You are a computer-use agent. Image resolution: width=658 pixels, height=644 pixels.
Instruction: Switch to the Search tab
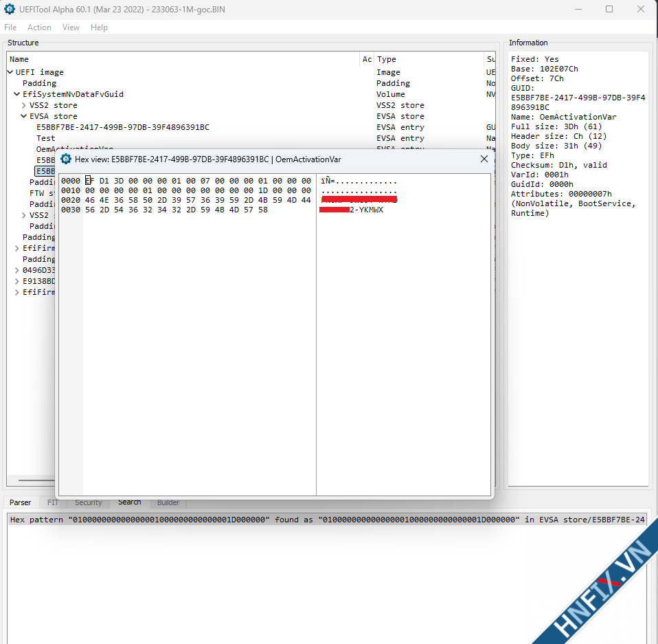(x=129, y=502)
